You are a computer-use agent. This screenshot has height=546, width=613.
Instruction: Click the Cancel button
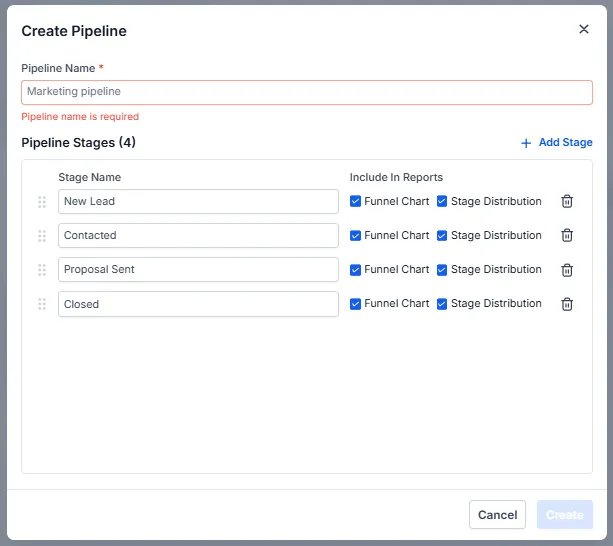pyautogui.click(x=497, y=514)
